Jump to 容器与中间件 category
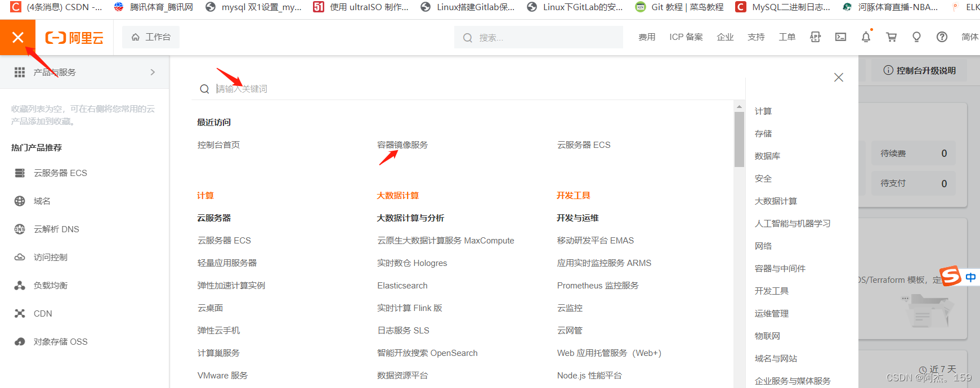 pyautogui.click(x=780, y=268)
